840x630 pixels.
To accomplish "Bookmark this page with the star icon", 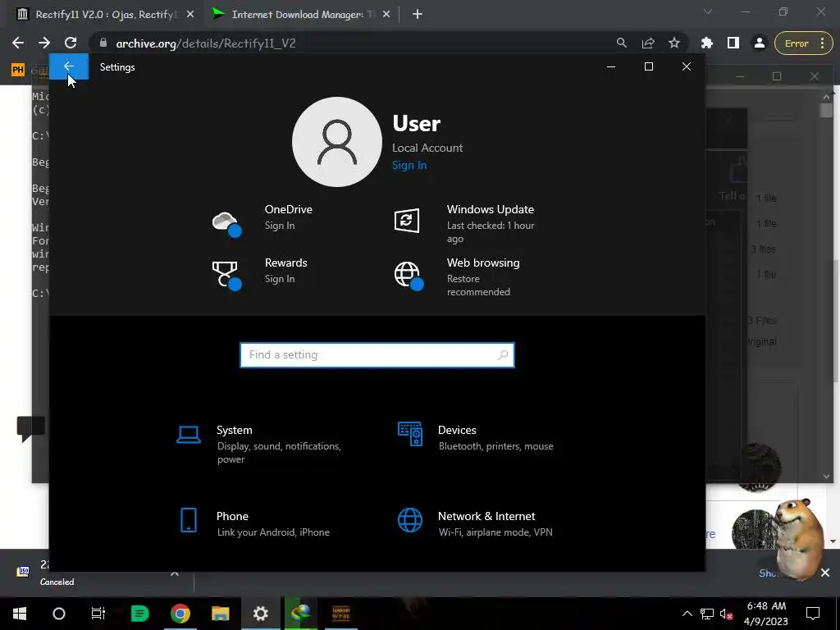I will 674,43.
